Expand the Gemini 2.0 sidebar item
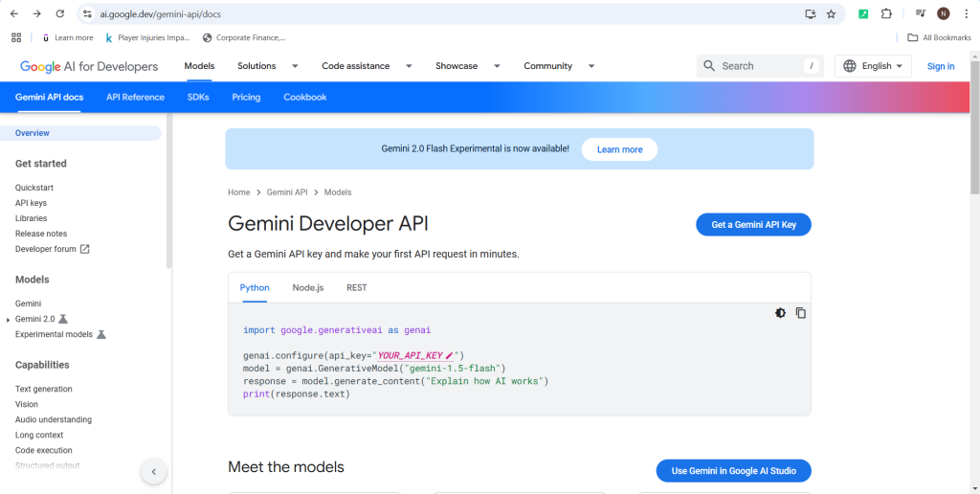Viewport: 980px width, 494px height. pyautogui.click(x=9, y=319)
